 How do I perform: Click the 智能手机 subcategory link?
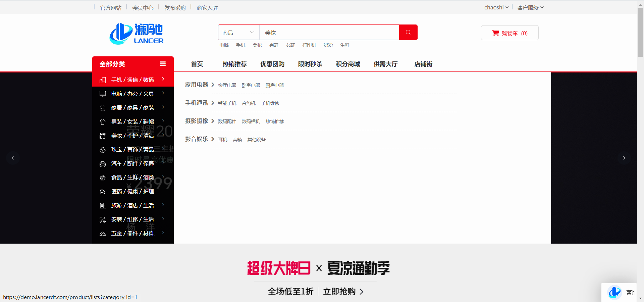click(x=227, y=103)
